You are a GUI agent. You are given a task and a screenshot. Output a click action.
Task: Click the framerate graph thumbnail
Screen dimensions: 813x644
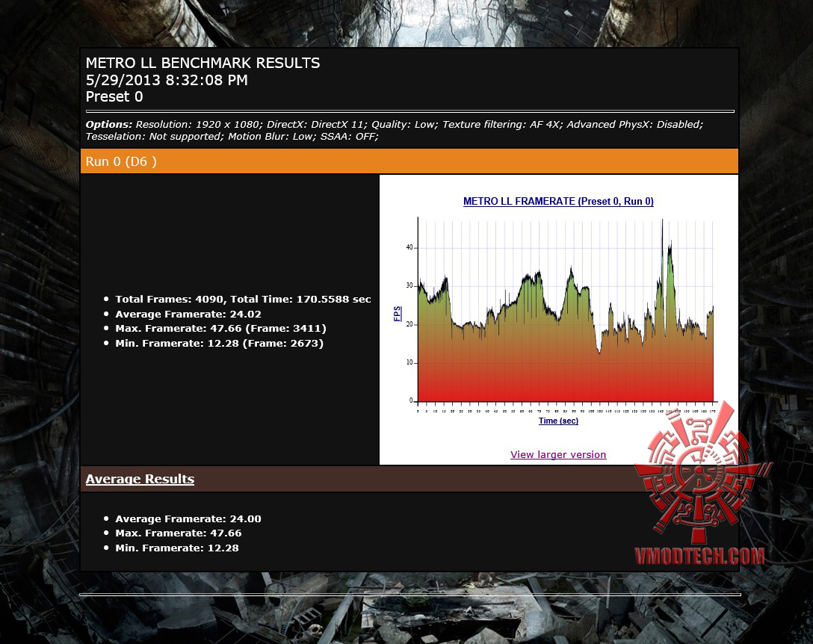[x=558, y=311]
